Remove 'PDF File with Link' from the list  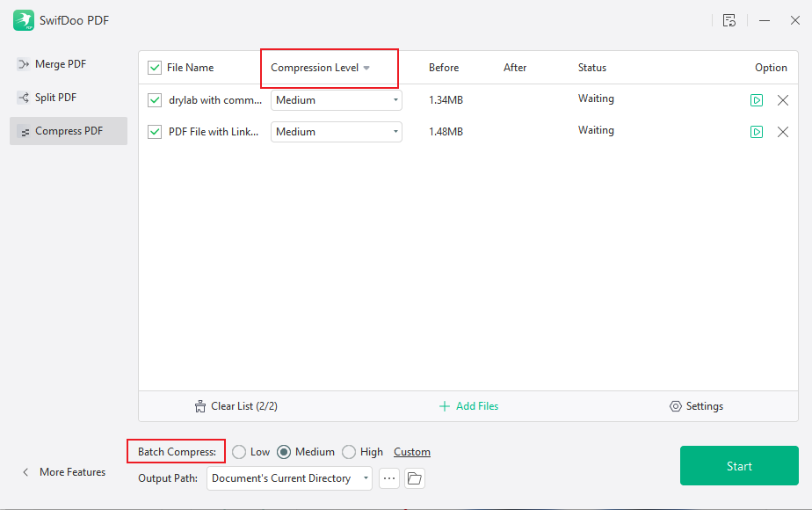pyautogui.click(x=783, y=132)
